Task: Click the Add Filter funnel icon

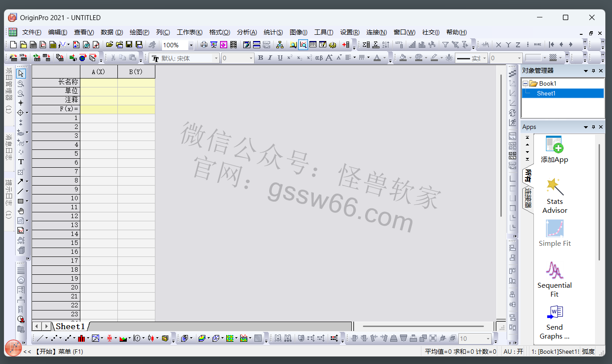Action: tap(445, 45)
